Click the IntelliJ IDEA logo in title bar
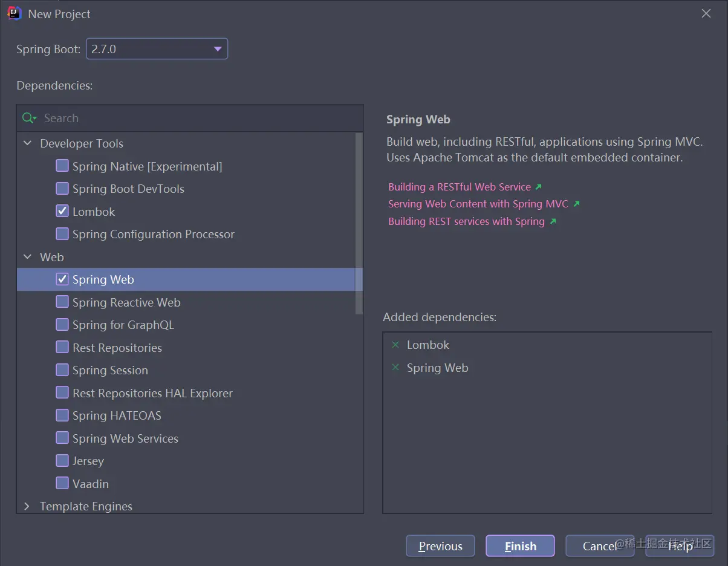This screenshot has height=566, width=728. [x=15, y=13]
